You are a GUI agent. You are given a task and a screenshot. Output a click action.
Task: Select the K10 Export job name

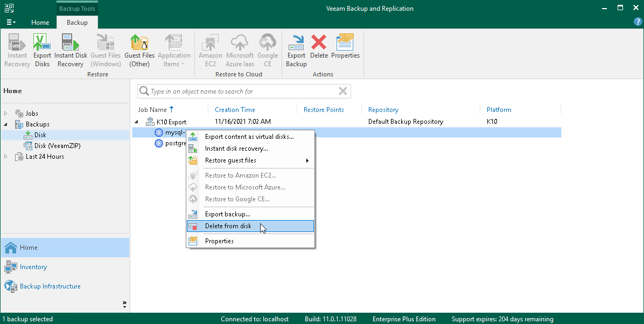tap(171, 122)
